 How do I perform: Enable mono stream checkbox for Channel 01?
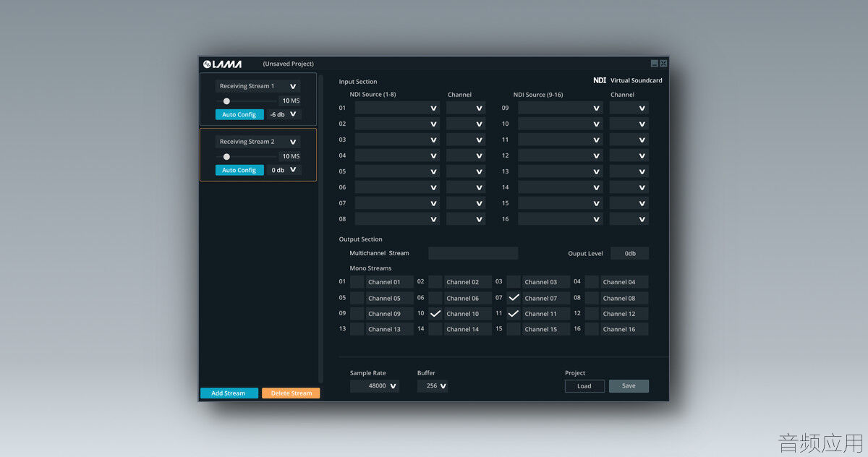(x=357, y=282)
